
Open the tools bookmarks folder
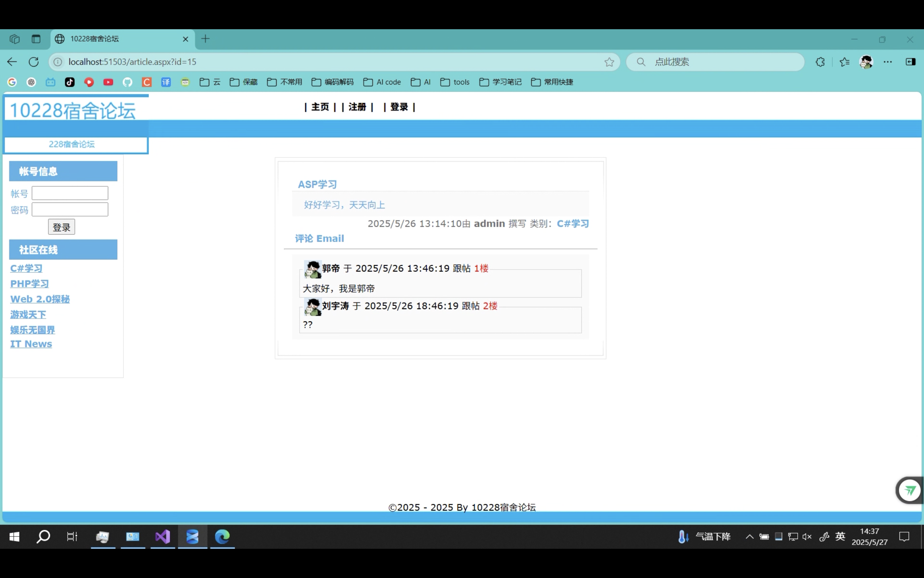tap(455, 82)
